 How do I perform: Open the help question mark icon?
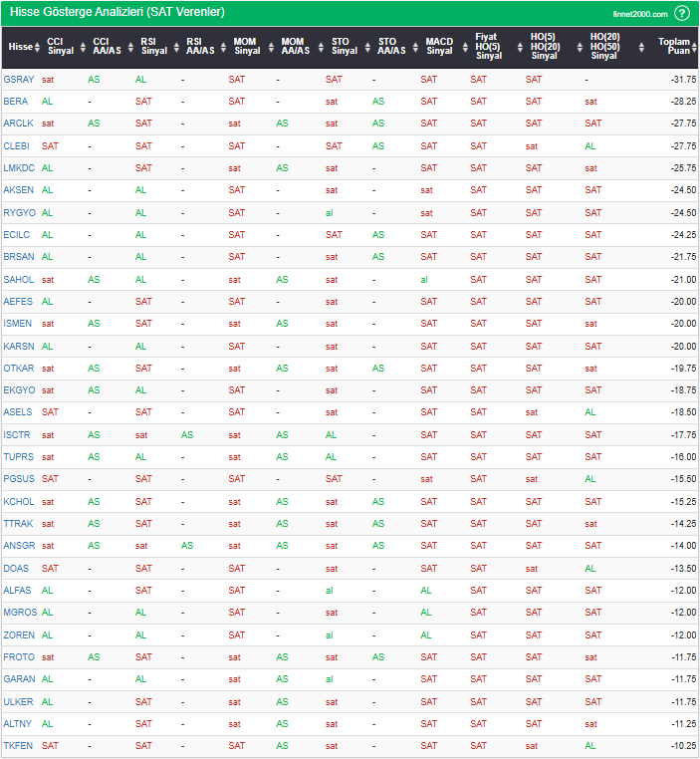682,13
